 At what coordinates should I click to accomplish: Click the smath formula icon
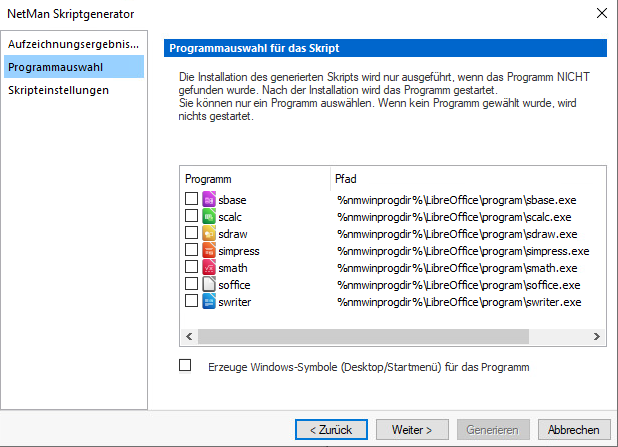point(209,267)
